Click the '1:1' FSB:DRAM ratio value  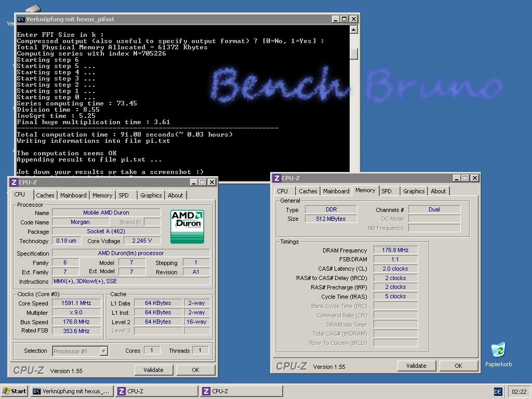(x=395, y=259)
